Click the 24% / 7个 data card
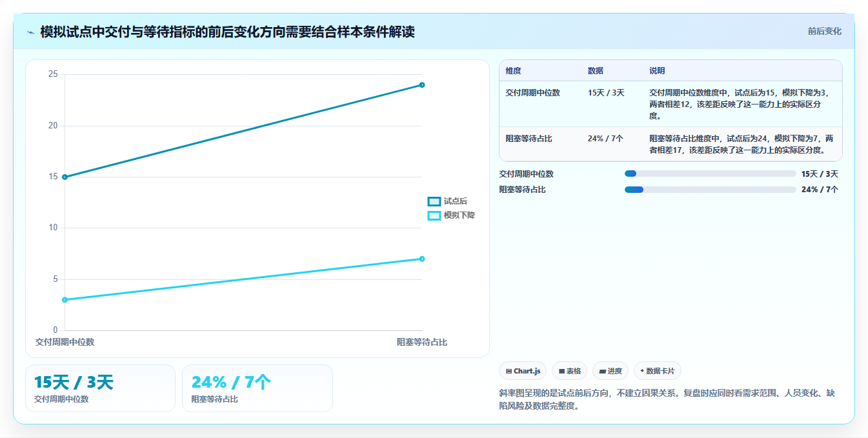 (257, 388)
